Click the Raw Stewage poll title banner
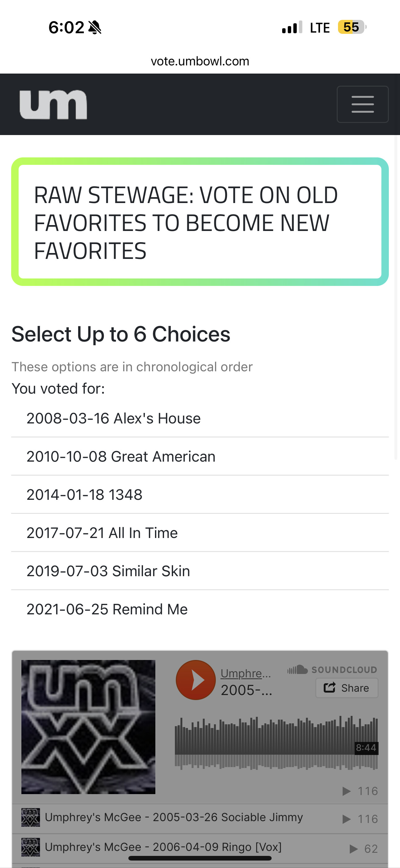The height and width of the screenshot is (868, 400). tap(200, 222)
